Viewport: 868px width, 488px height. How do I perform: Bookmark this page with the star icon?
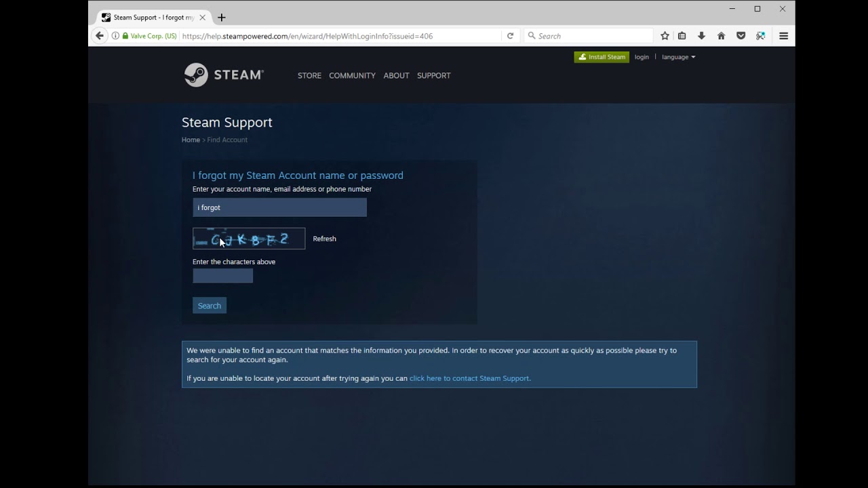pos(665,36)
